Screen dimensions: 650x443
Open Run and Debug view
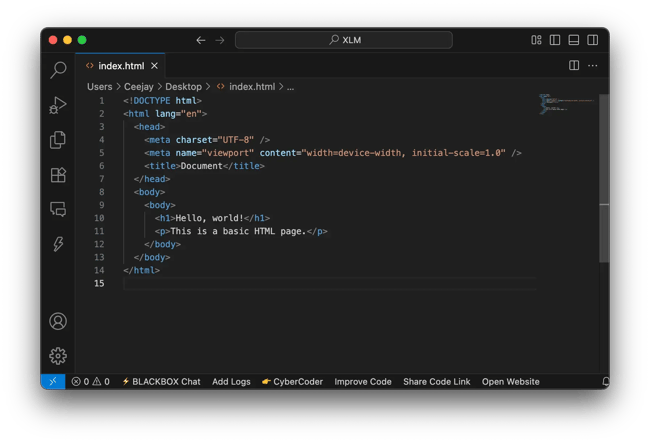58,105
